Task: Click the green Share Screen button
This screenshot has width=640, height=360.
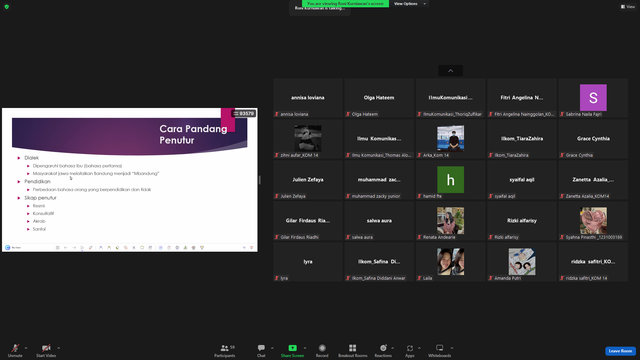Action: pyautogui.click(x=292, y=350)
